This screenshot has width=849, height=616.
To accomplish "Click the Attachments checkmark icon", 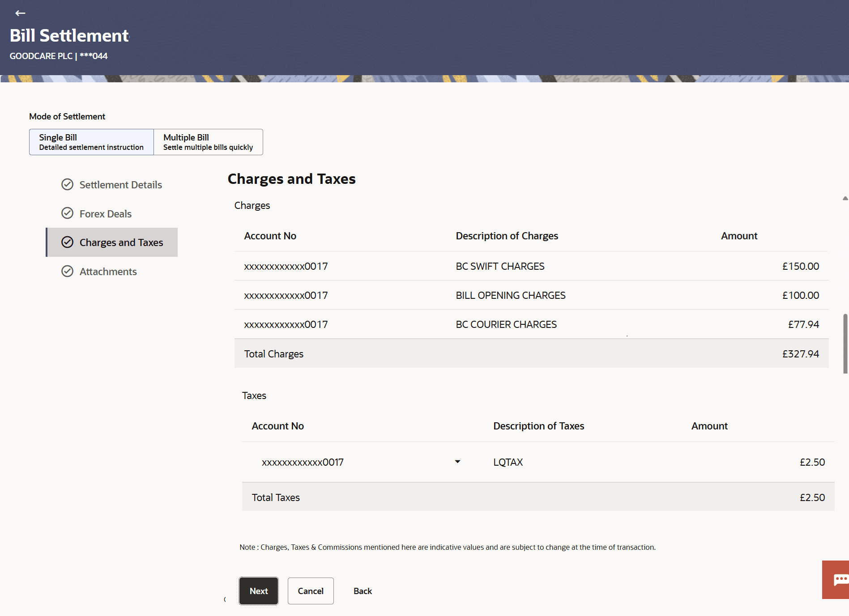I will click(x=67, y=272).
